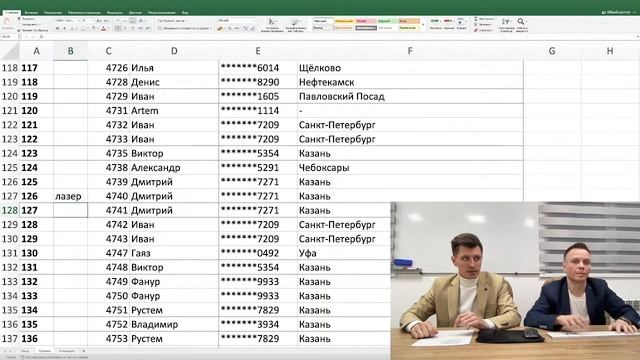Click cell with name Александр
This screenshot has height=360, width=640.
click(174, 167)
